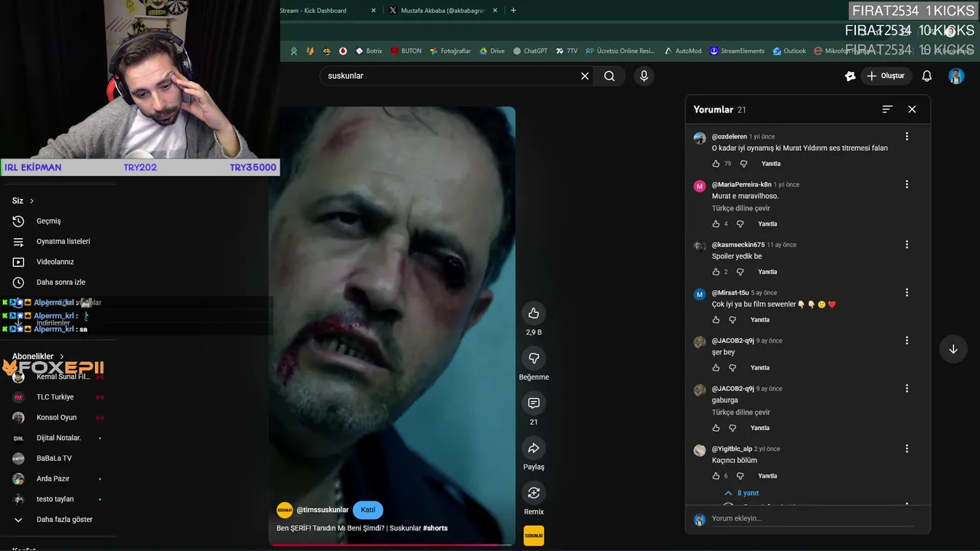Reply to @ozdeleren with Yanıtla

pyautogui.click(x=771, y=164)
